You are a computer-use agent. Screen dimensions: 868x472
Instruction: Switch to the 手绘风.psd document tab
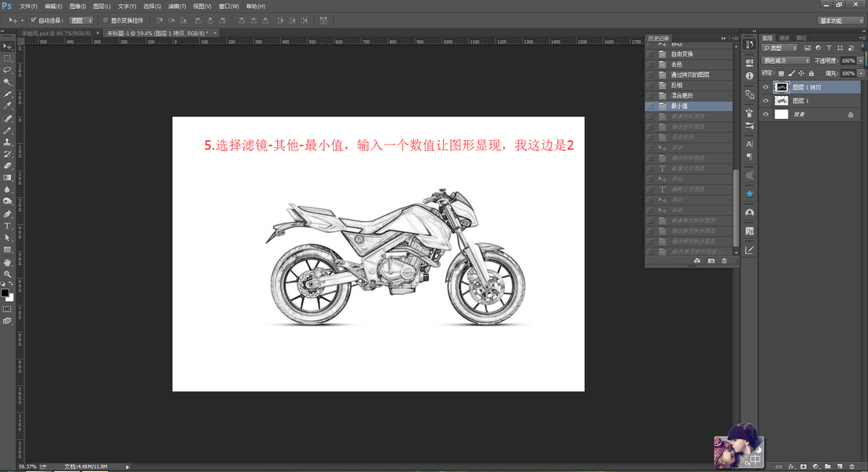coord(56,33)
